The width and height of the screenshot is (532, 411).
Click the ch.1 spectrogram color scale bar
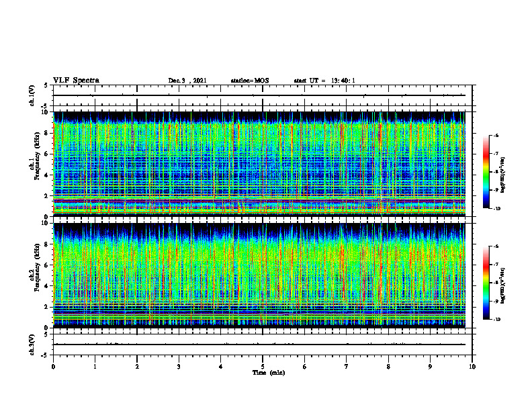486,172
